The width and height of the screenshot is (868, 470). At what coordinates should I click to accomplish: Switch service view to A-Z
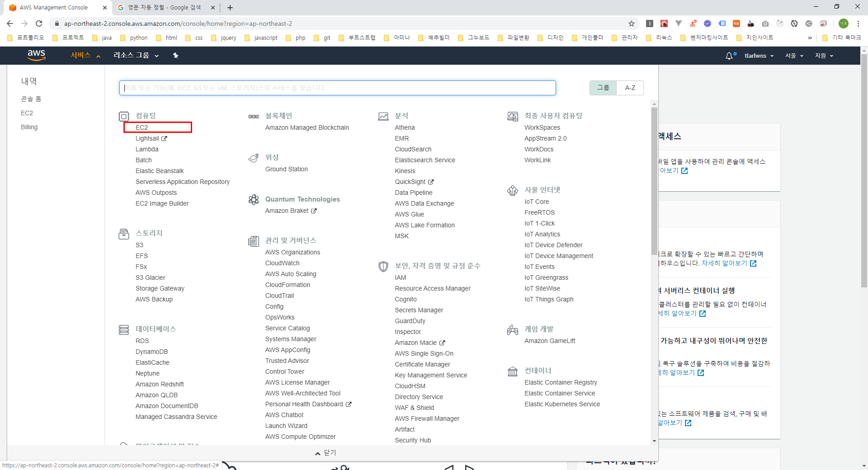click(x=630, y=88)
